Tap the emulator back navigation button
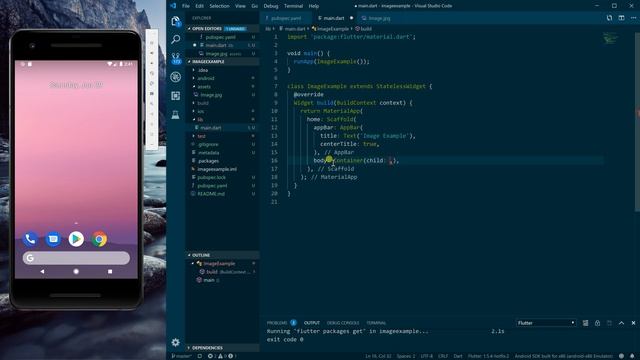Viewport: 640px width, 360px height. coord(42,271)
